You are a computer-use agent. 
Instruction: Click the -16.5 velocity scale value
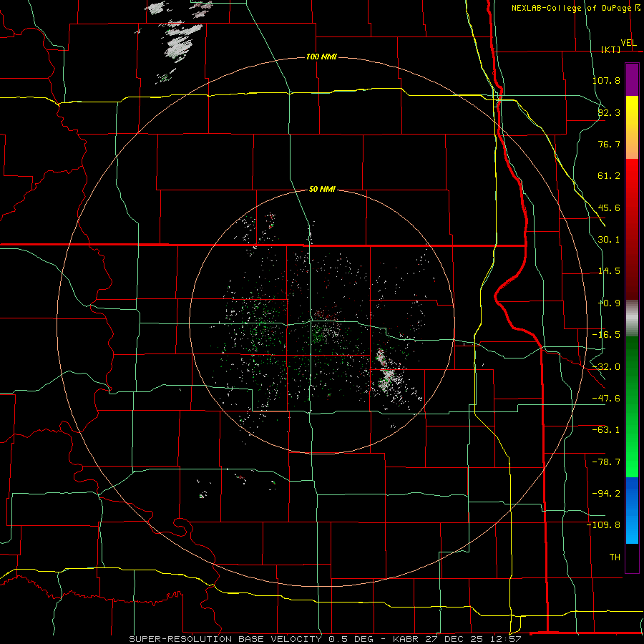606,335
